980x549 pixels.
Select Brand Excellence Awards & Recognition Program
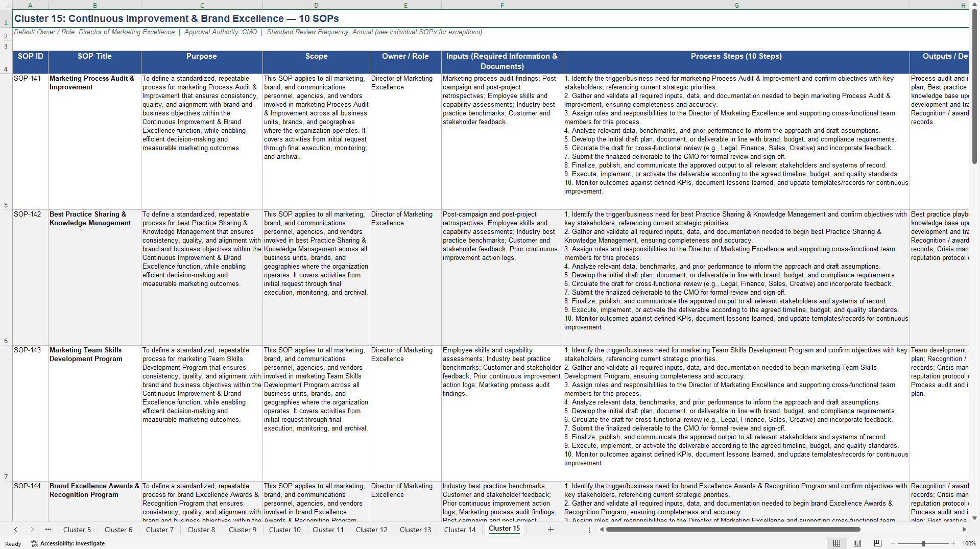[x=94, y=501]
